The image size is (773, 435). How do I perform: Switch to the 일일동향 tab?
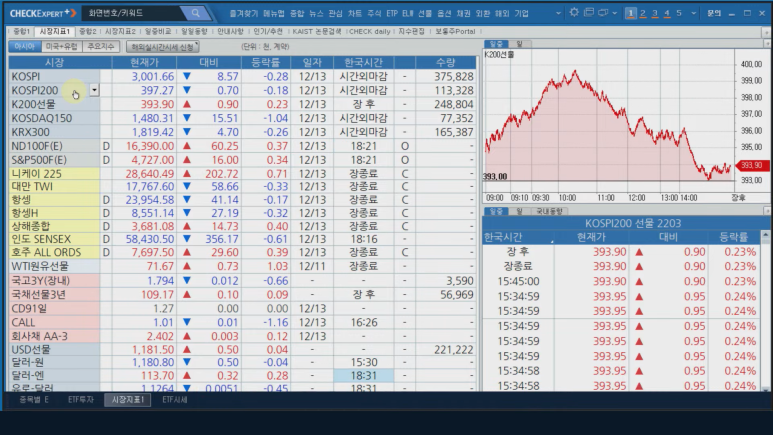[194, 32]
